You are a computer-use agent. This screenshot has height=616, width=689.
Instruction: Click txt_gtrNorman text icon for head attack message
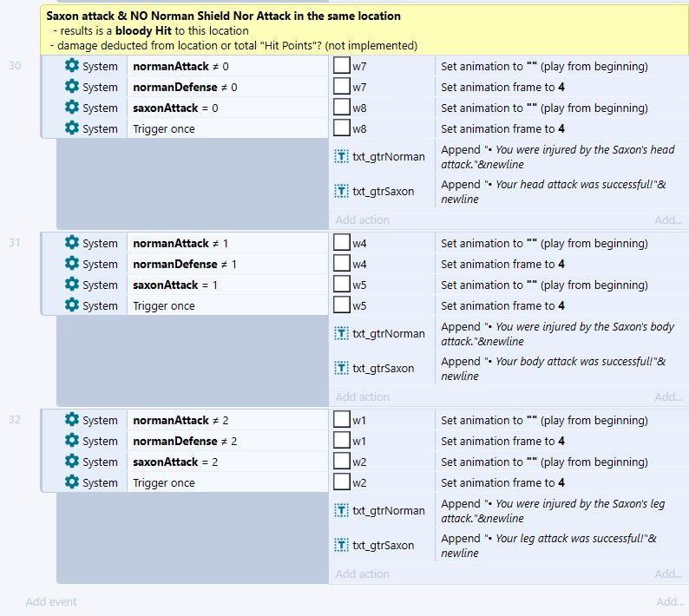341,156
